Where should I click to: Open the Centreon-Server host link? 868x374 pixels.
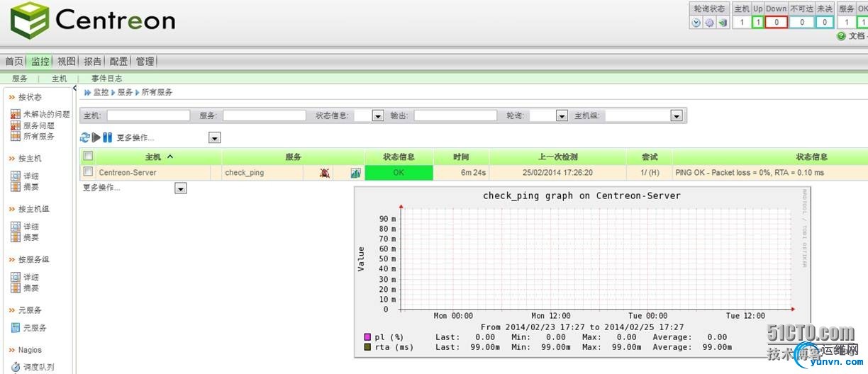[128, 172]
